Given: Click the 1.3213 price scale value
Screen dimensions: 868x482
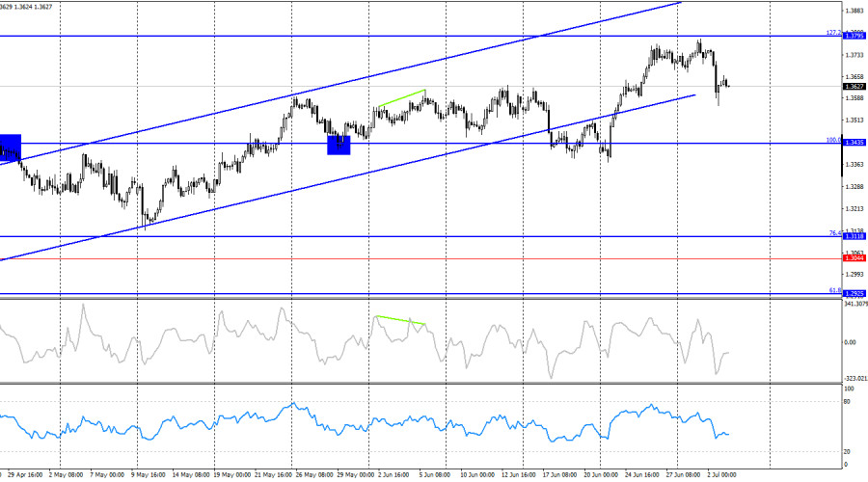Looking at the screenshot, I should (854, 208).
